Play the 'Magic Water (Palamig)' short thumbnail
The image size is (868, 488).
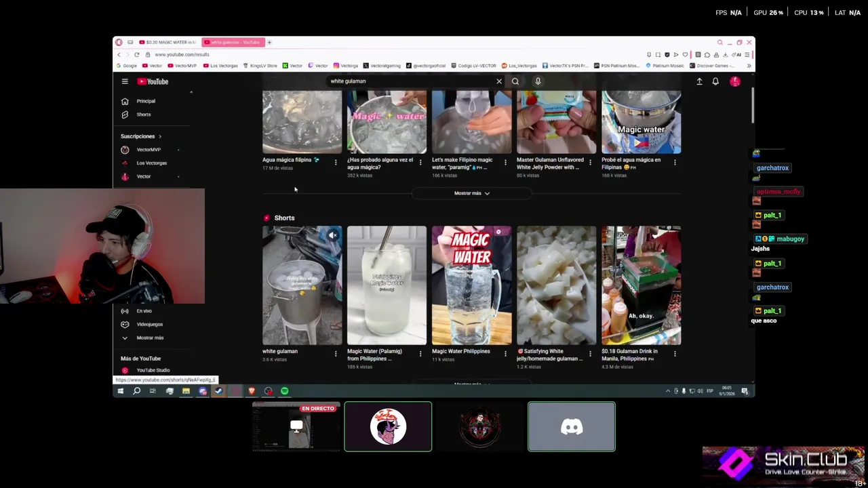[387, 285]
